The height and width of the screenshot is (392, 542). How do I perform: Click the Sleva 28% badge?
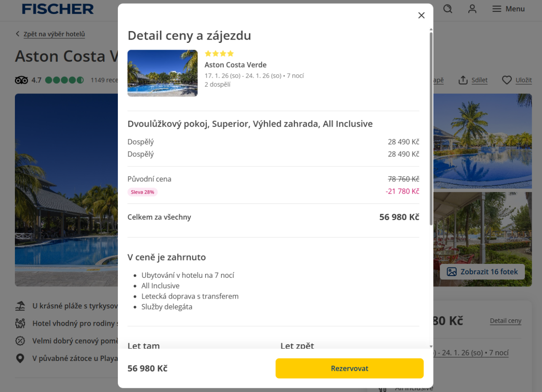point(142,192)
